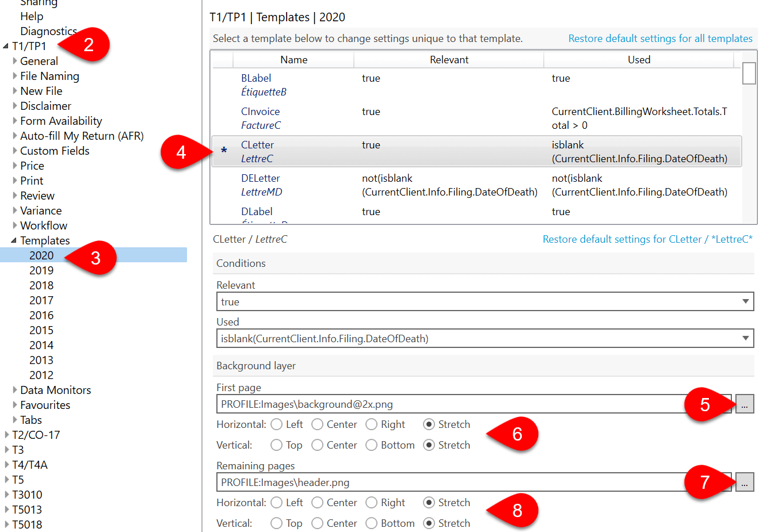The height and width of the screenshot is (532, 763).
Task: Expand the Form Availability node arrow
Action: 14,121
